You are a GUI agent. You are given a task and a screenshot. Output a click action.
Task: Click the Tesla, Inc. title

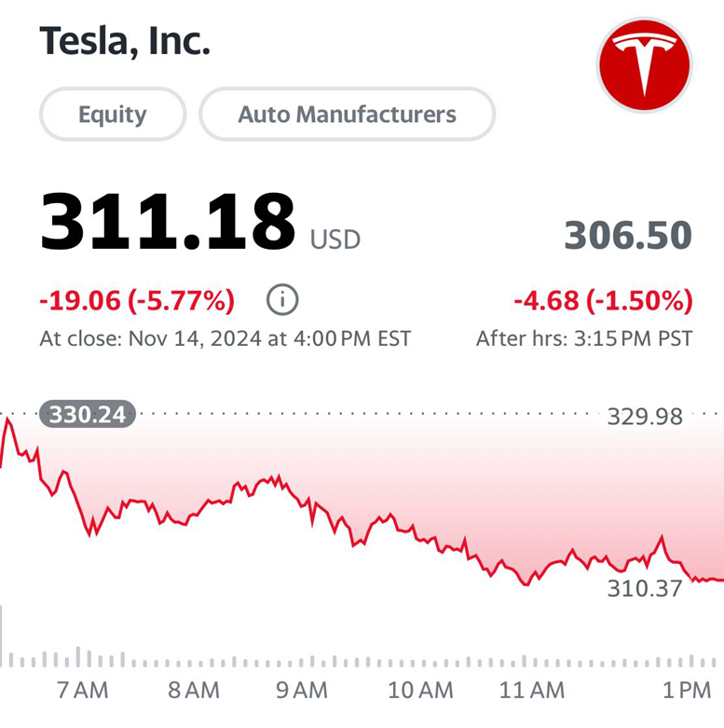(x=125, y=41)
